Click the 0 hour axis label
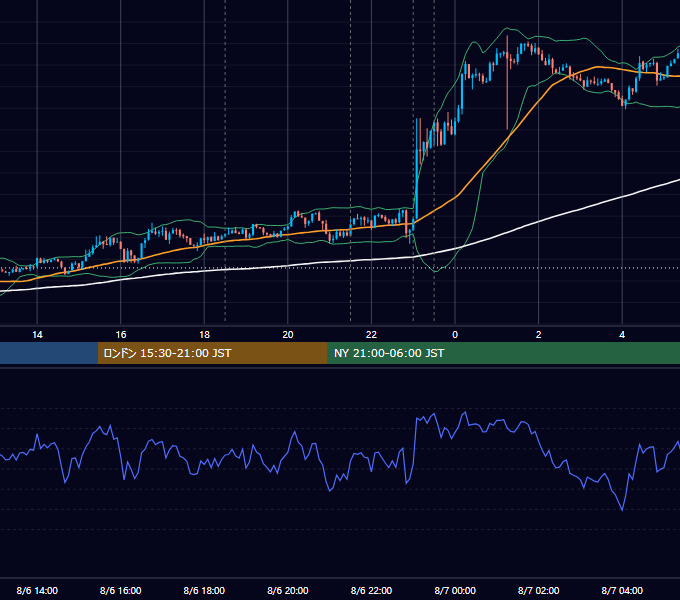This screenshot has width=680, height=600. coord(455,335)
